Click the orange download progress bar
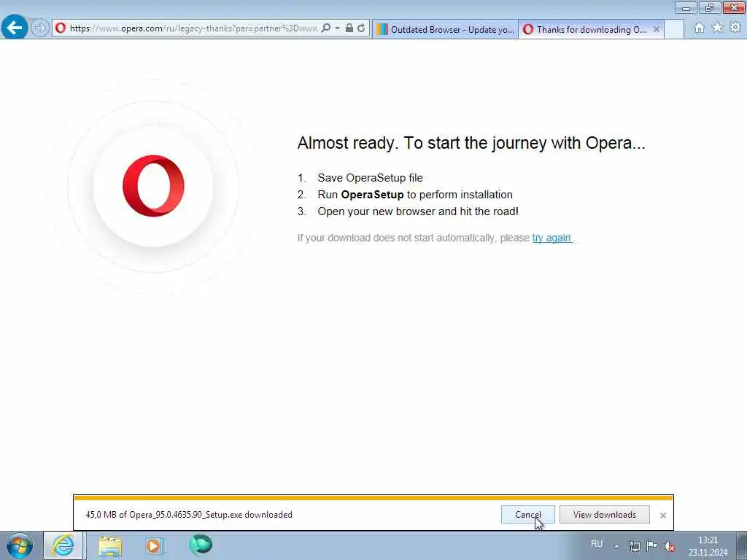The height and width of the screenshot is (560, 747). tap(373, 498)
